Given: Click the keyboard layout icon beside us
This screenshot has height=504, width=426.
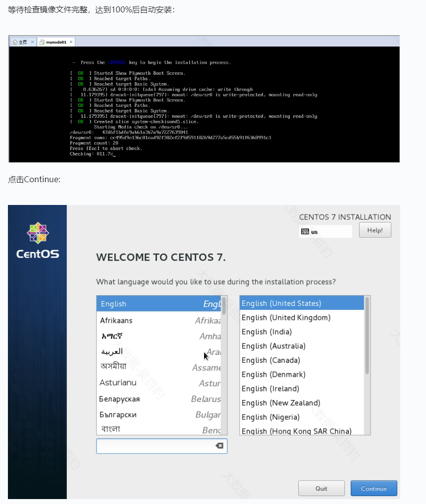Looking at the screenshot, I should point(305,231).
